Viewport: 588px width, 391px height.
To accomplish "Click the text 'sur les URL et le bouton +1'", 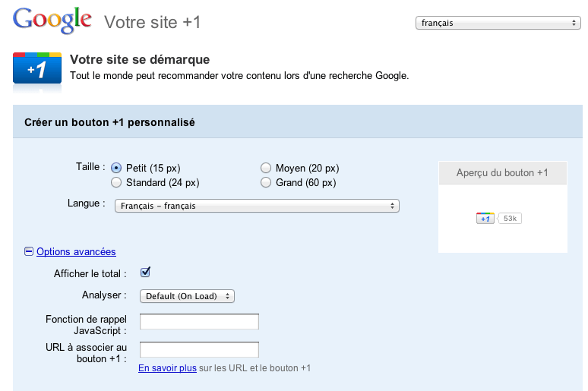I will [255, 368].
